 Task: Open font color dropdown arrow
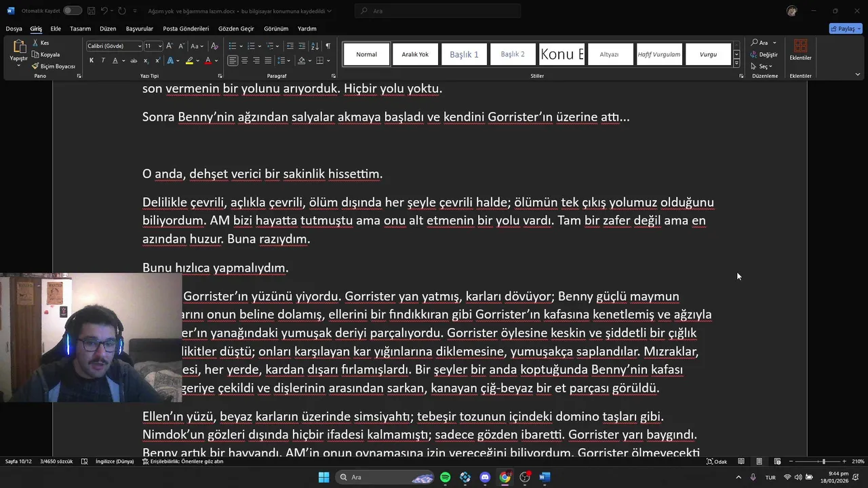tap(216, 60)
